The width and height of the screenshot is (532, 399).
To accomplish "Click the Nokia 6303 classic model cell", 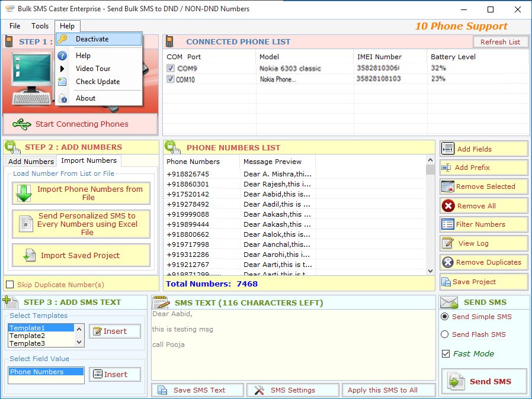I will 290,69.
